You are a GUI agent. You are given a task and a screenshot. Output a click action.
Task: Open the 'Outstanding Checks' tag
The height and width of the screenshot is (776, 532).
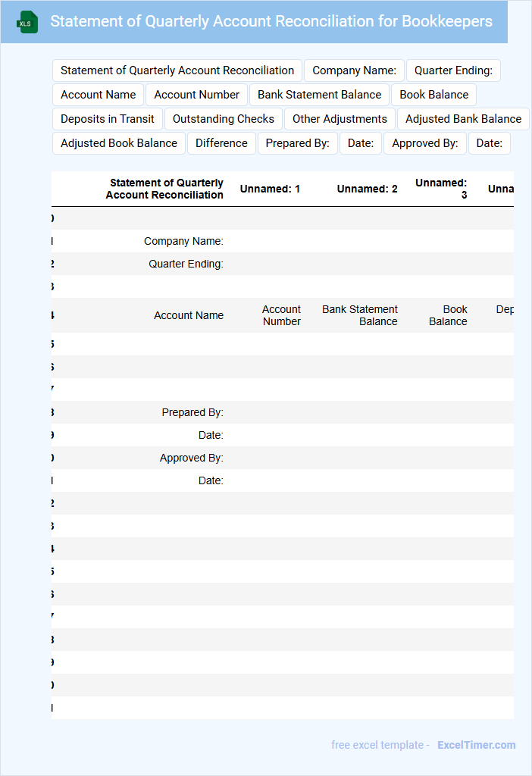pyautogui.click(x=224, y=119)
